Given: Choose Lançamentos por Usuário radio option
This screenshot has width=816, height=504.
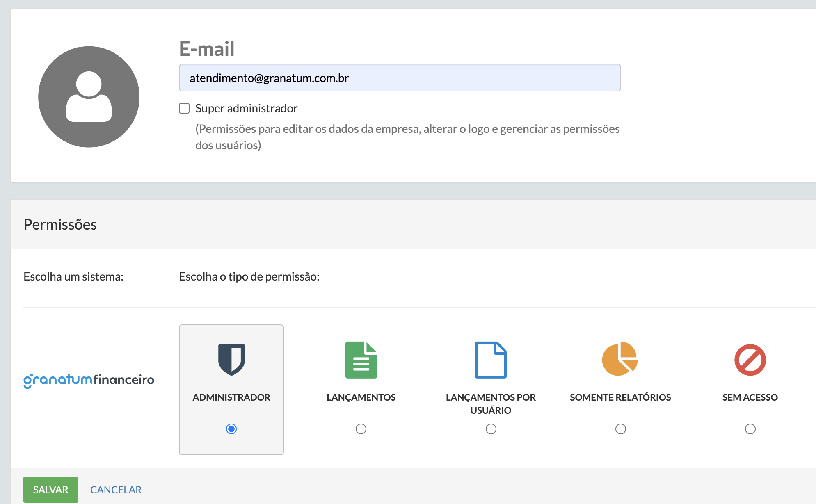Looking at the screenshot, I should pos(491,429).
